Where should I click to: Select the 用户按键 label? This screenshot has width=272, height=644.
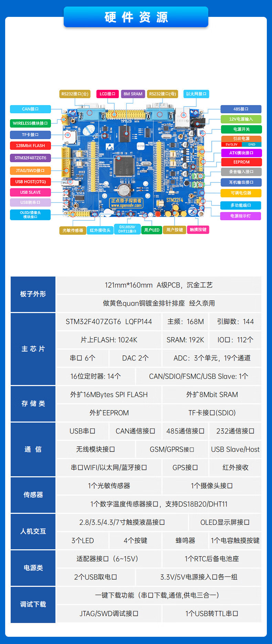[x=175, y=230]
